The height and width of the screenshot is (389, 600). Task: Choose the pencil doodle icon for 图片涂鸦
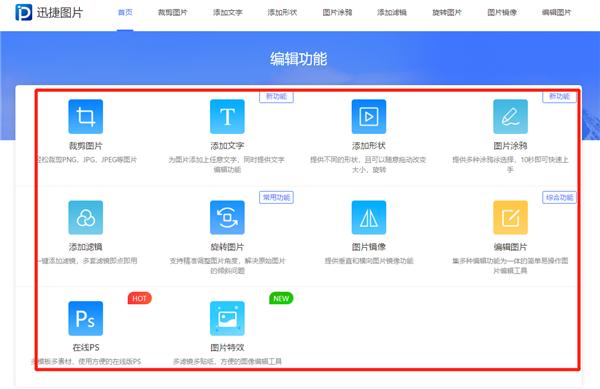point(510,117)
